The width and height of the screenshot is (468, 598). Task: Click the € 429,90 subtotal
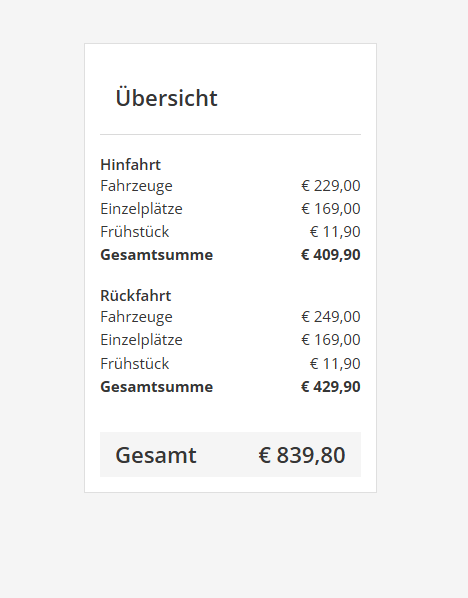(x=331, y=387)
